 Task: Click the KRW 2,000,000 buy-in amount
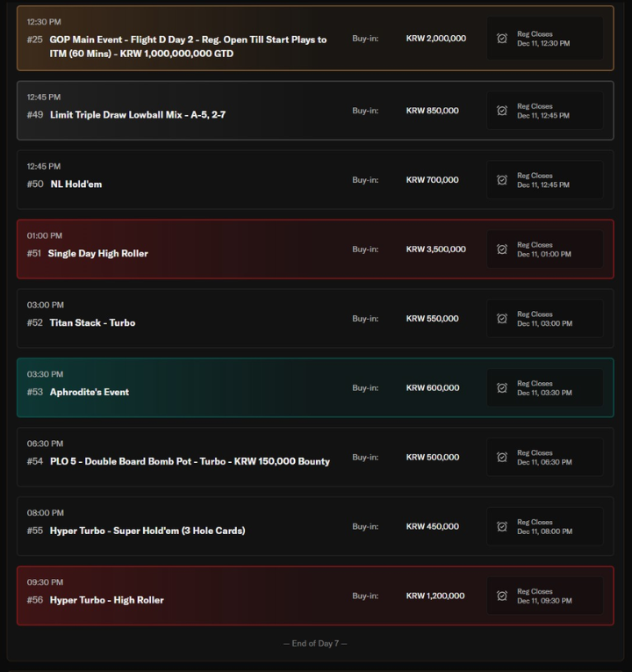click(x=436, y=39)
